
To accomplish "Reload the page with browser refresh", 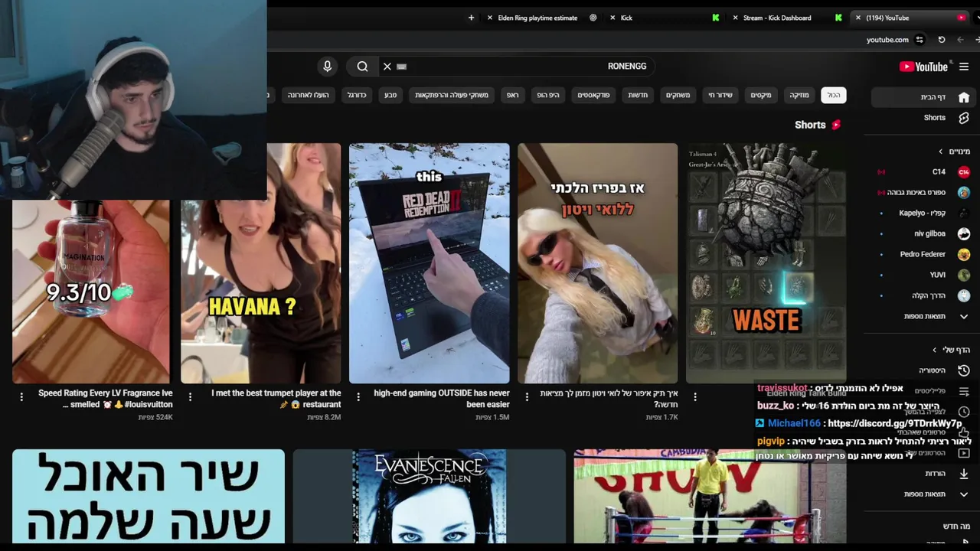I will point(942,40).
